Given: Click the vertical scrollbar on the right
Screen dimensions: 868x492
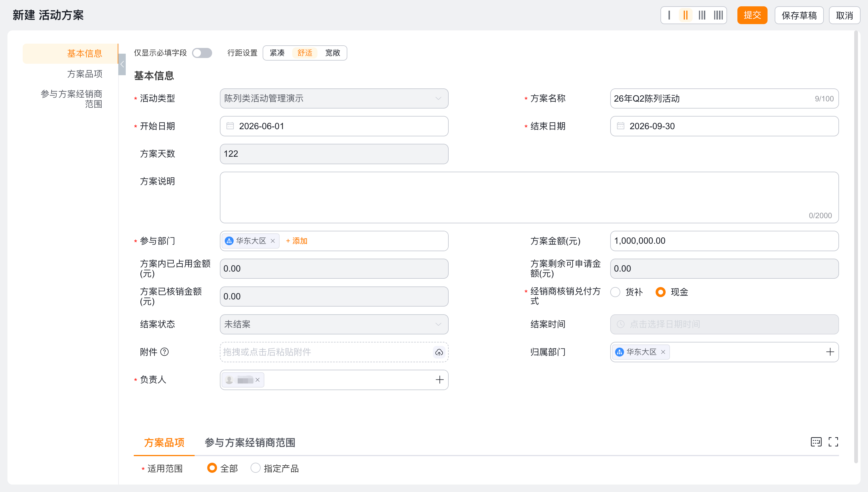Looking at the screenshot, I should (855, 247).
